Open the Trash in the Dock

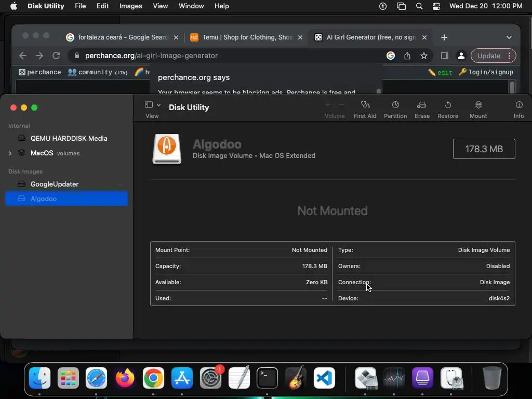pos(492,378)
